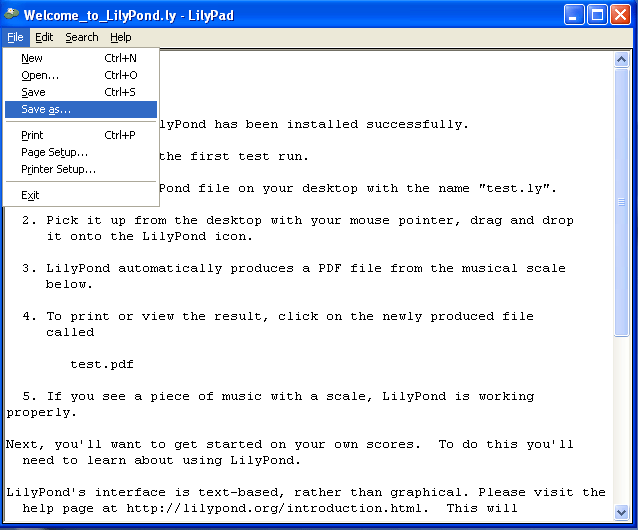Click the word "below." under step 3
This screenshot has width=638, height=530.
69,284
